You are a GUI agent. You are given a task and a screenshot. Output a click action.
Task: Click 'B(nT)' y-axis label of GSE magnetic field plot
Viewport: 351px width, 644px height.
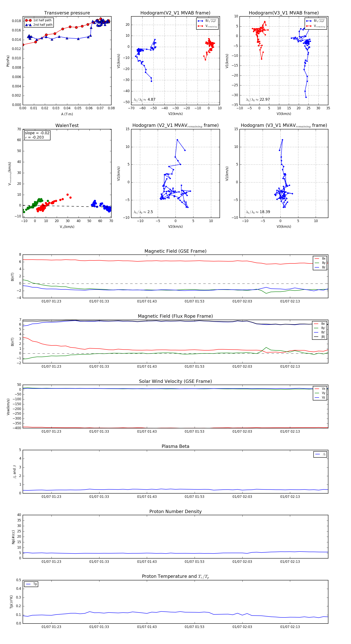[x=12, y=277]
